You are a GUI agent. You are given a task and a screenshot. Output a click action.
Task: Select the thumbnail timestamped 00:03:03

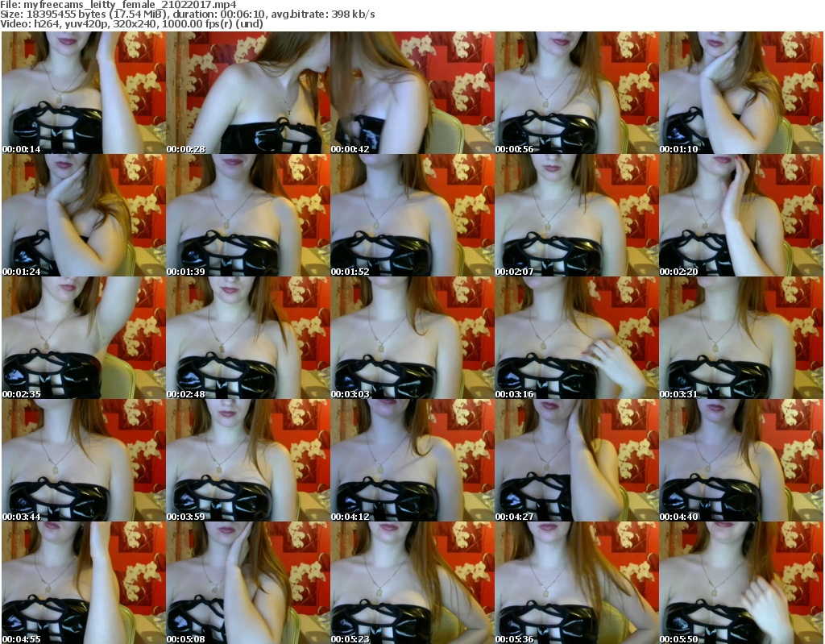412,338
